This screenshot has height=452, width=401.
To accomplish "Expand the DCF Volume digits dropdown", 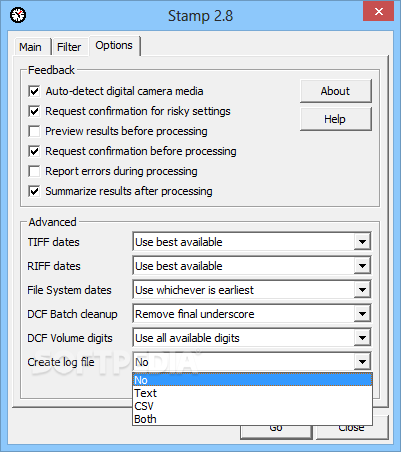I will pos(362,338).
